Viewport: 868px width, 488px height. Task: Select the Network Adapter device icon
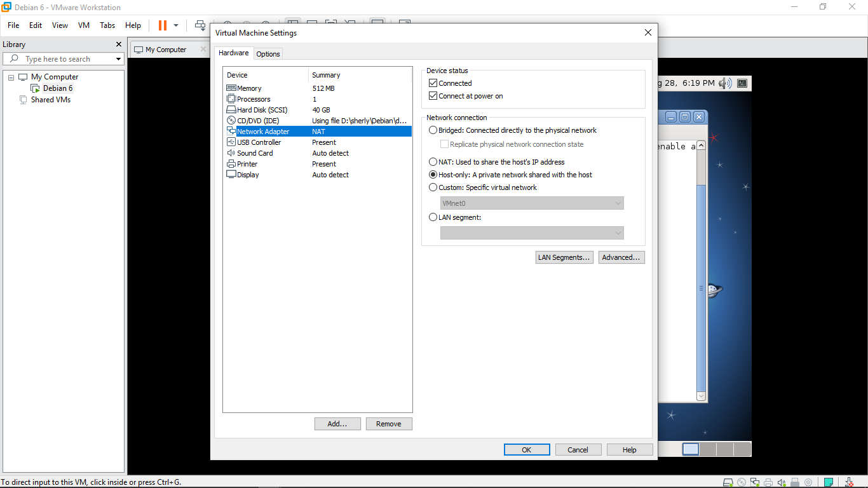(231, 132)
